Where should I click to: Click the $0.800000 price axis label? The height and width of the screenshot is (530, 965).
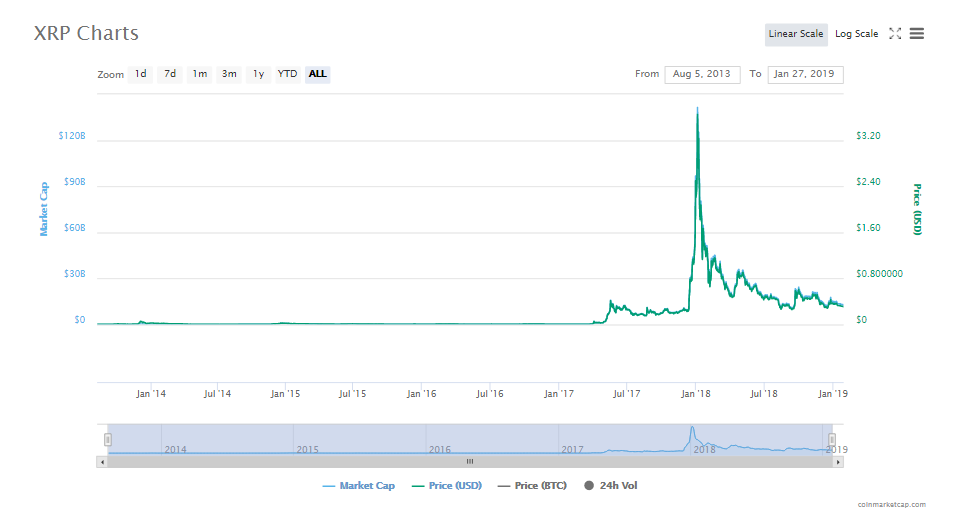click(x=879, y=274)
